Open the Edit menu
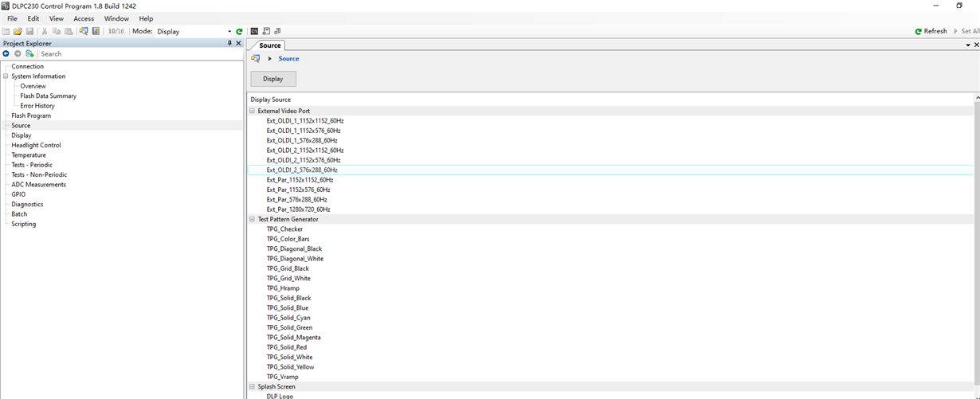The image size is (980, 399). tap(33, 18)
